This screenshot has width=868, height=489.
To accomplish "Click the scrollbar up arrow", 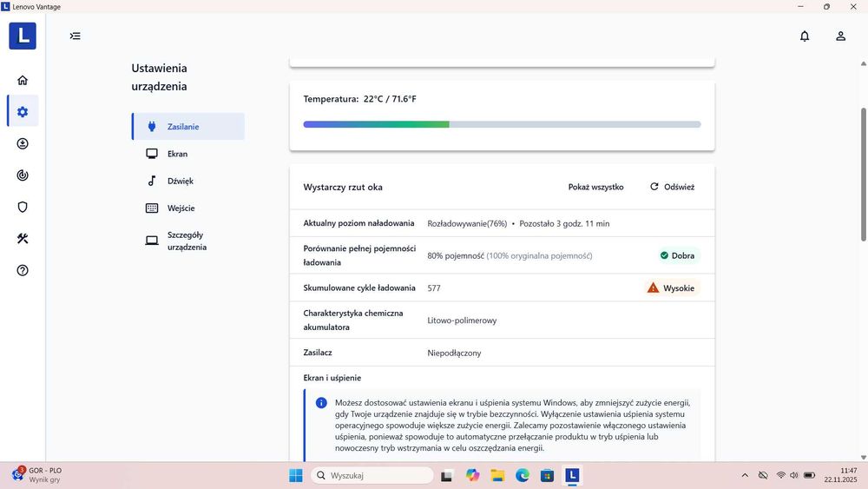I will coord(863,63).
